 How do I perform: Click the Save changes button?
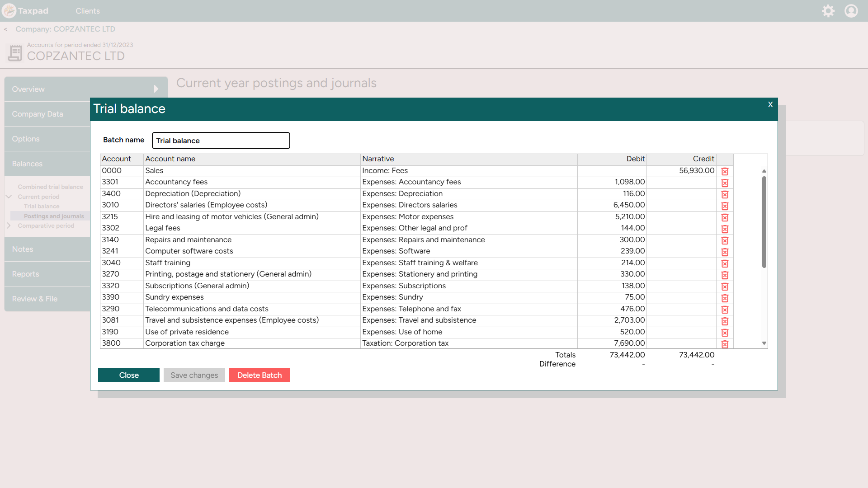[194, 375]
